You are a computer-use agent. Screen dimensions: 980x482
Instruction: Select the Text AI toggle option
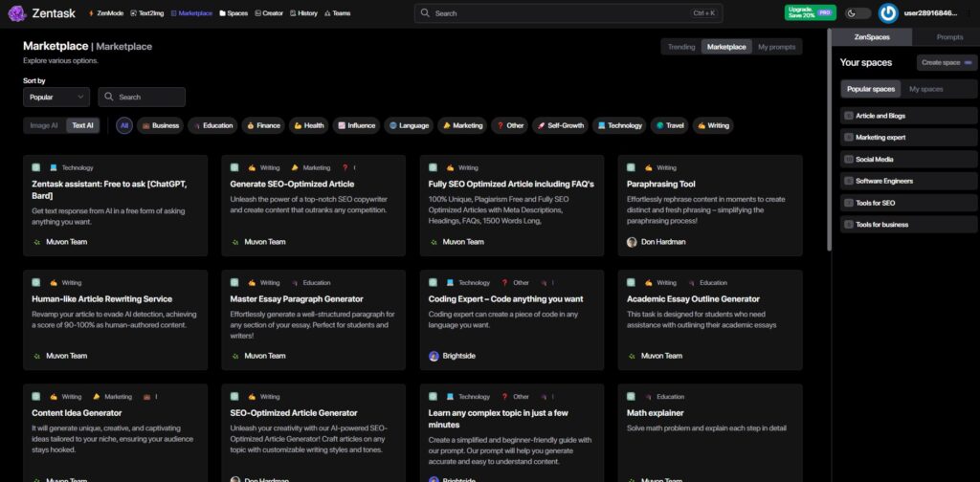coord(82,125)
